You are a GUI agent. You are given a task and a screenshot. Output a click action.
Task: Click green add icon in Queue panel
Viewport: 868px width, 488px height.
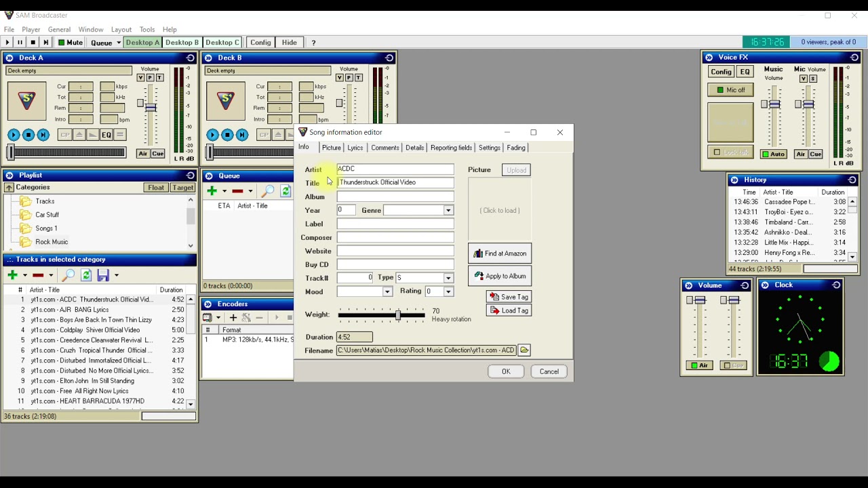[x=212, y=191]
